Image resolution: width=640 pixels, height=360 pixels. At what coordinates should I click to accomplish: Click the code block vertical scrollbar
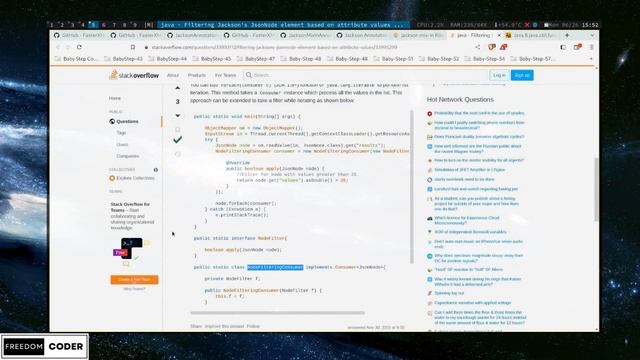(411, 187)
